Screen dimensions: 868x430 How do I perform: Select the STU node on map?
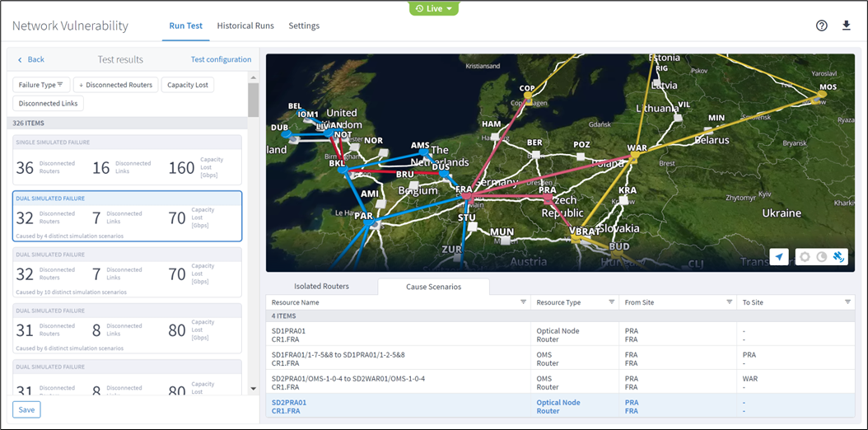click(470, 228)
